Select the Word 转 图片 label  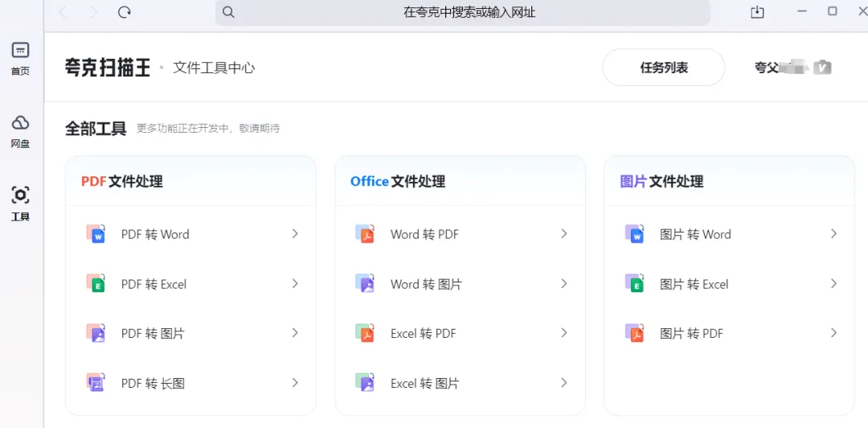pyautogui.click(x=426, y=285)
